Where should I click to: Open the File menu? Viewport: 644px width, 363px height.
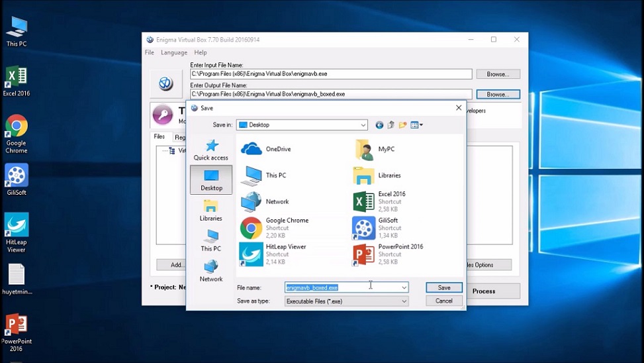pyautogui.click(x=150, y=52)
